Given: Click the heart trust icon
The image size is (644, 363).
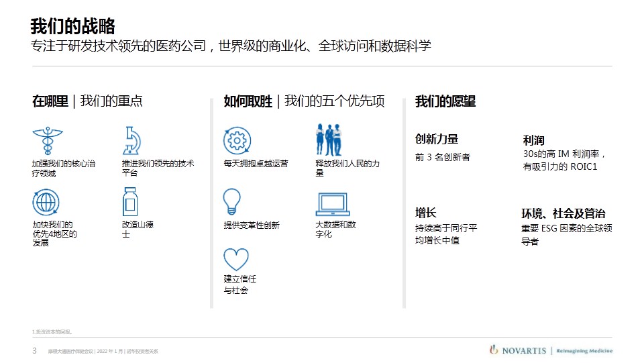Looking at the screenshot, I should click(x=236, y=259).
